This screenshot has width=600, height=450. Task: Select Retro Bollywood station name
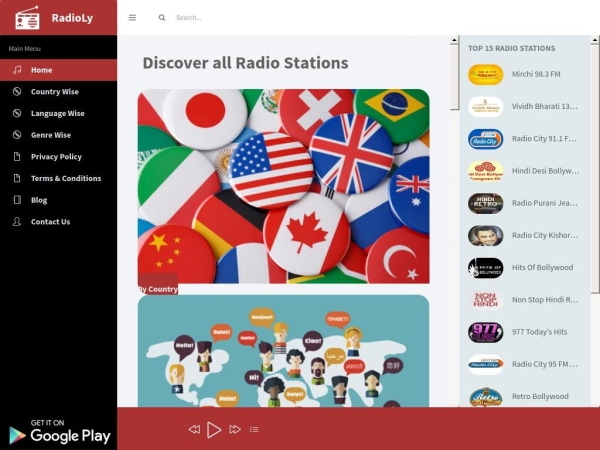(x=540, y=396)
